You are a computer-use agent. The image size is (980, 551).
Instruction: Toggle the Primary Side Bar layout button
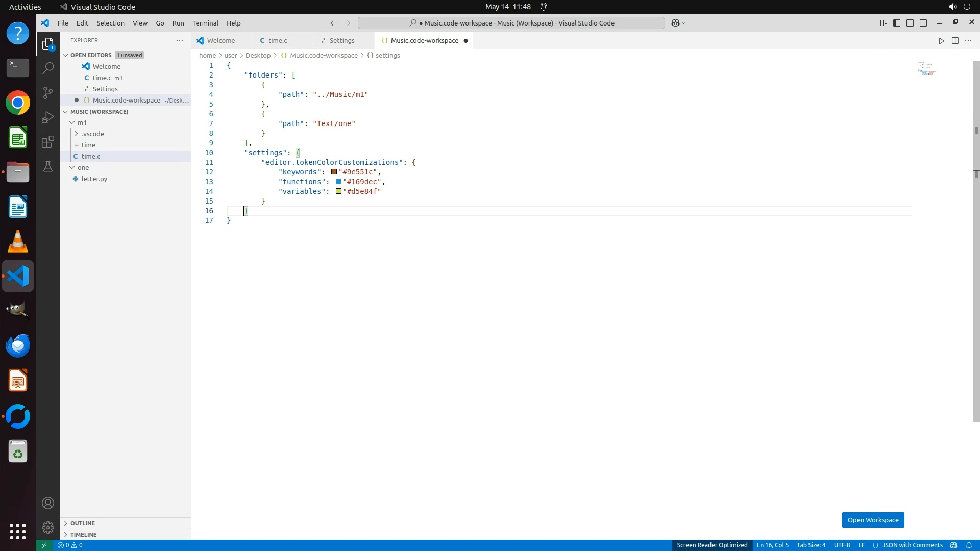[x=897, y=23]
